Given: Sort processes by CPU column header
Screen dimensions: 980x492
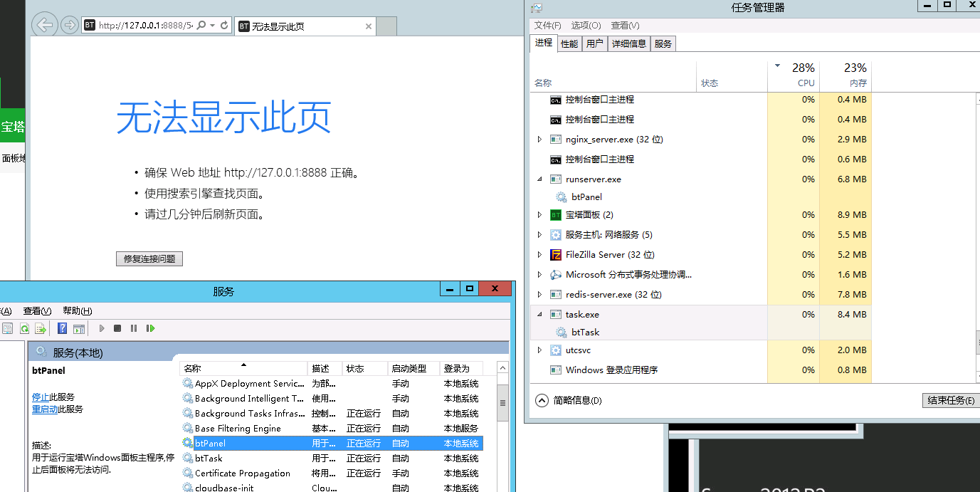Looking at the screenshot, I should point(794,76).
